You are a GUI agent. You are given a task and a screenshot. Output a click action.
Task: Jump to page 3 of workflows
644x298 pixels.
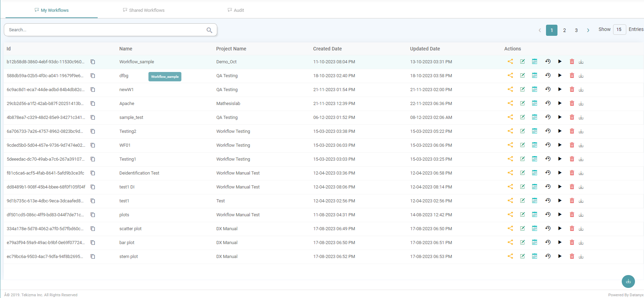[576, 30]
